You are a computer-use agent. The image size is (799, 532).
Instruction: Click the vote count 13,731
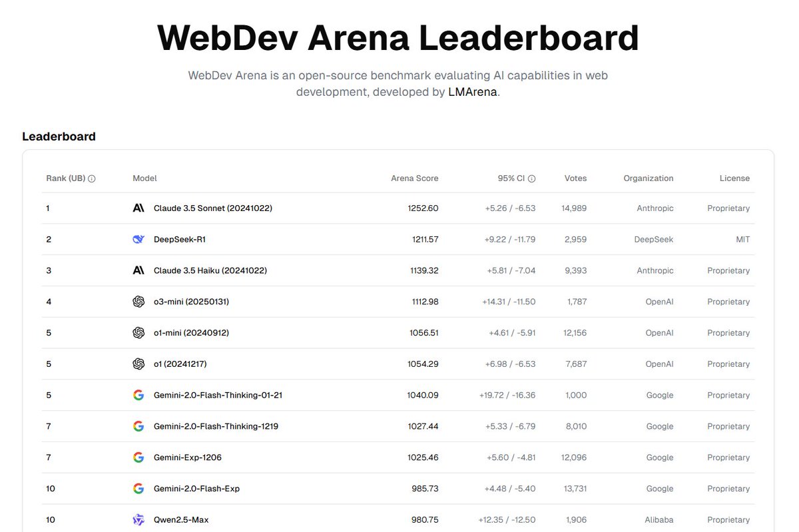tap(575, 489)
